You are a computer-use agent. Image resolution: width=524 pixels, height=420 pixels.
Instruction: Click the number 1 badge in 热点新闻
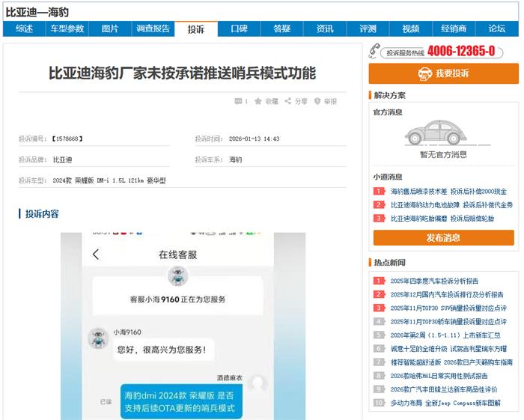pos(379,281)
